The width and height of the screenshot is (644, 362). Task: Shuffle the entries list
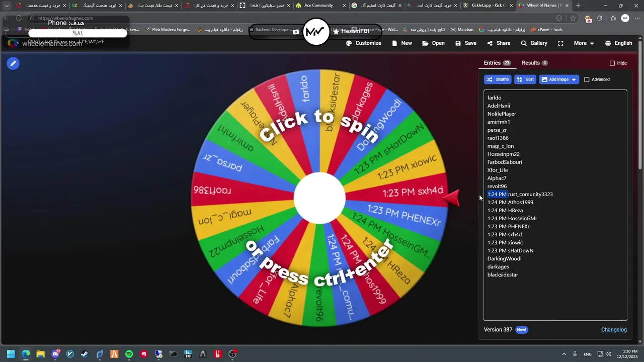pyautogui.click(x=498, y=79)
